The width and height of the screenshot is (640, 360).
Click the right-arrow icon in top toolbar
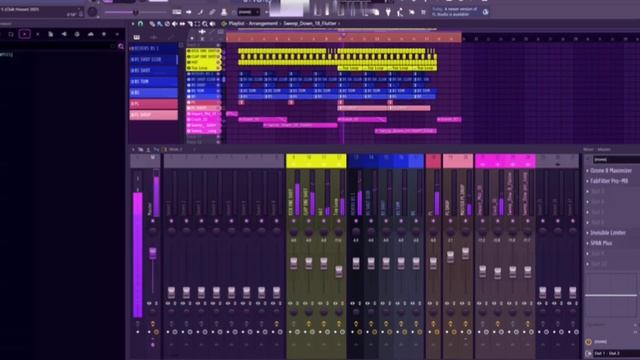189,12
